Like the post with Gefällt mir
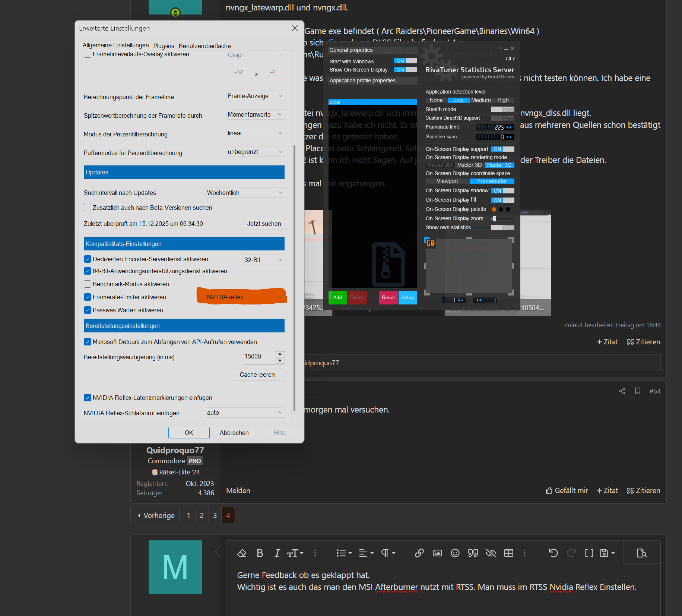 coord(567,490)
